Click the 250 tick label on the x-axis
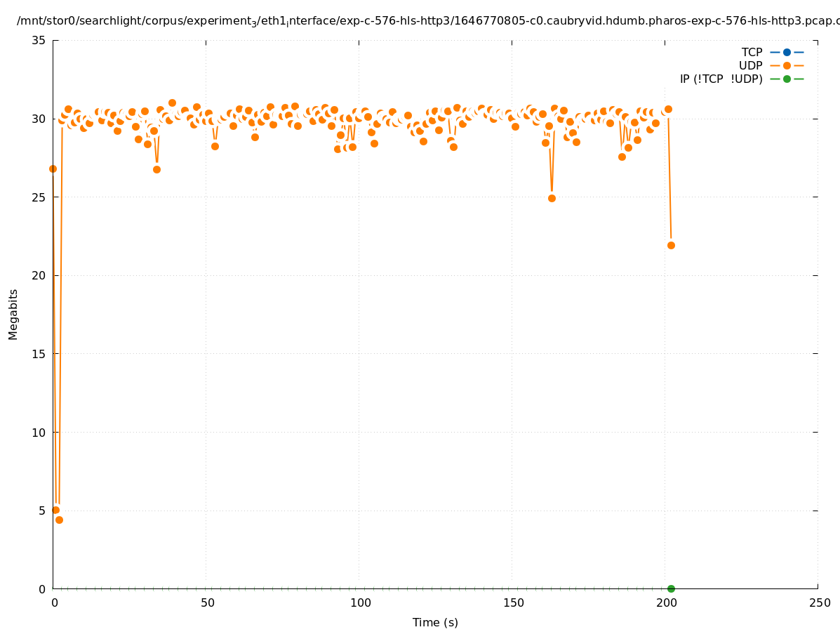The image size is (840, 632). tap(819, 603)
